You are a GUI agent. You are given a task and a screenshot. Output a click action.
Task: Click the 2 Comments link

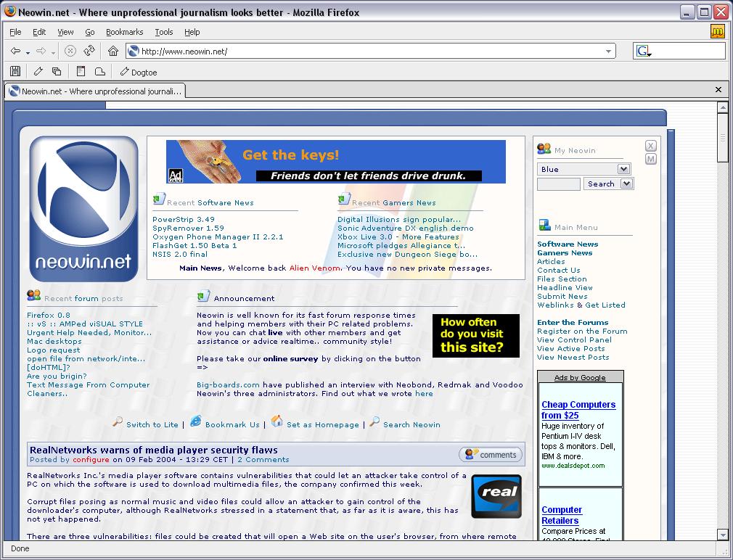point(263,460)
